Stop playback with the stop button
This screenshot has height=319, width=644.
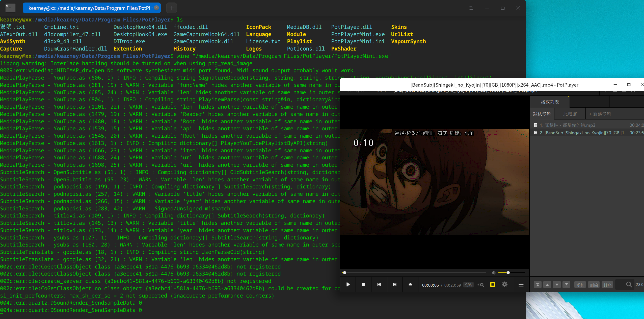click(363, 285)
